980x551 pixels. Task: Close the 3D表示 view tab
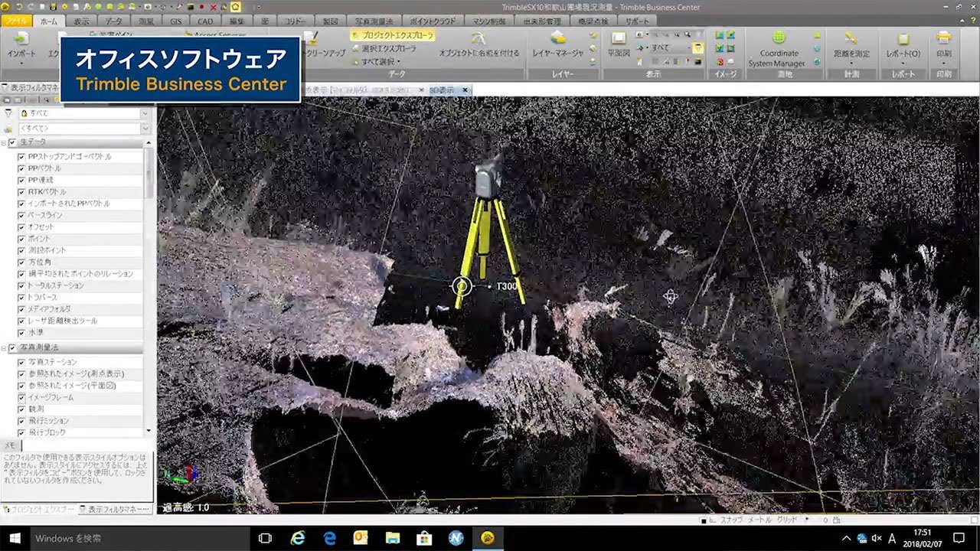(465, 90)
